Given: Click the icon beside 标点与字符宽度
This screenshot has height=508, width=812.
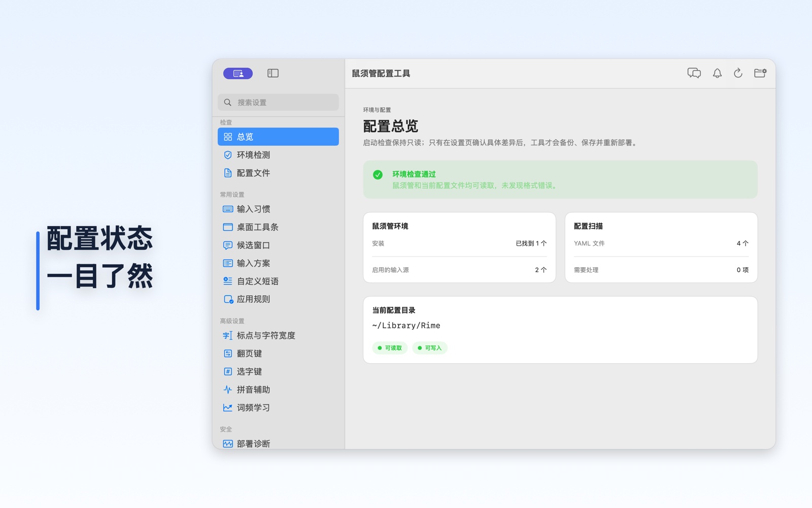Looking at the screenshot, I should (228, 335).
